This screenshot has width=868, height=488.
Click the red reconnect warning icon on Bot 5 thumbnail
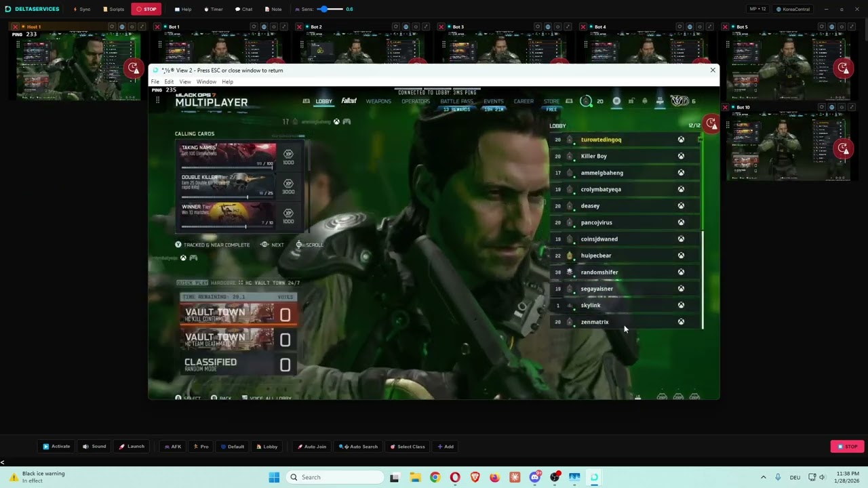(843, 68)
